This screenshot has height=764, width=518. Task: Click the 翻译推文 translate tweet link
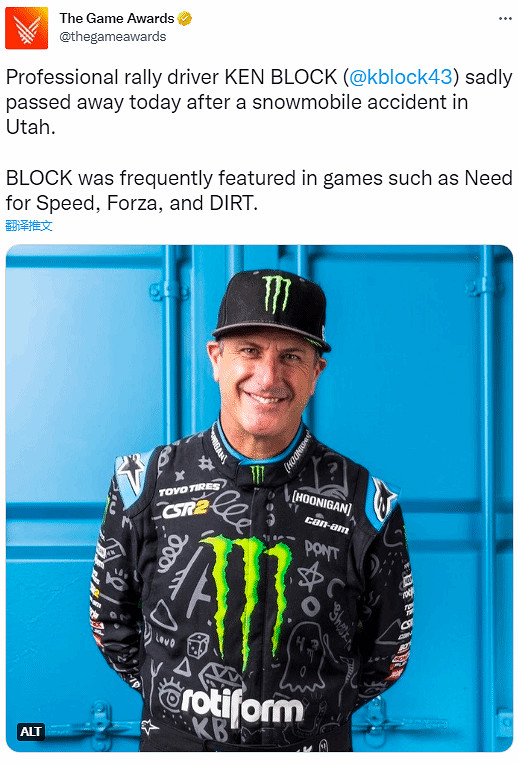(x=29, y=226)
